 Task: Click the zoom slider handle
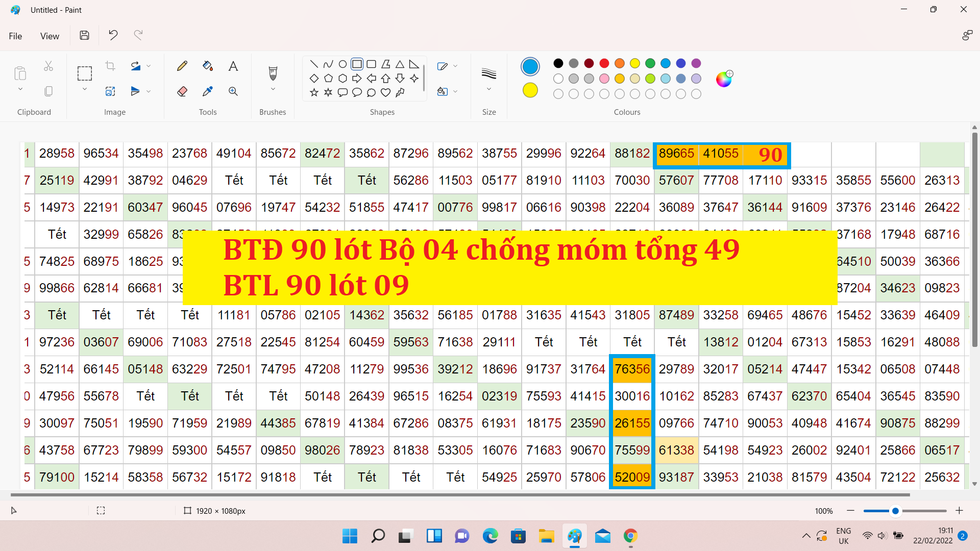point(895,511)
